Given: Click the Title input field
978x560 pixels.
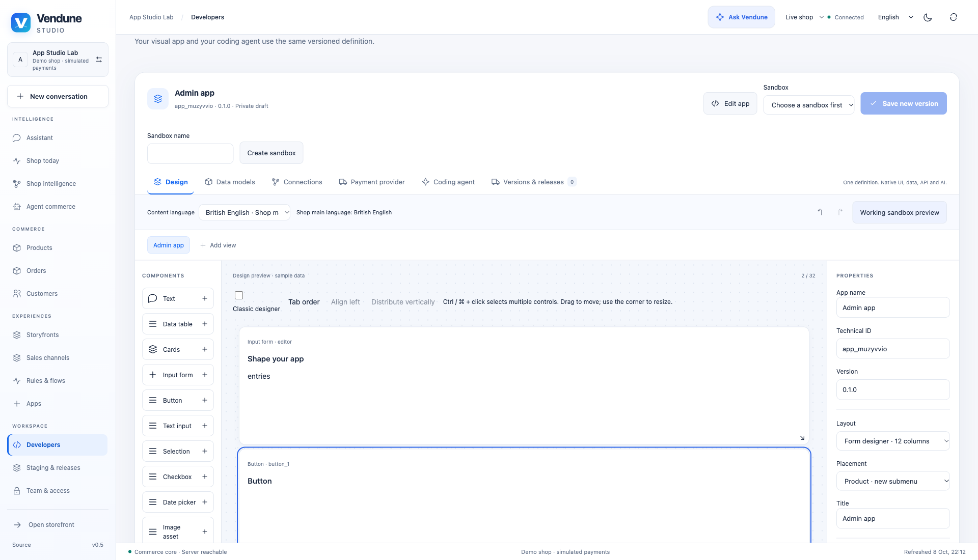Looking at the screenshot, I should 893,518.
